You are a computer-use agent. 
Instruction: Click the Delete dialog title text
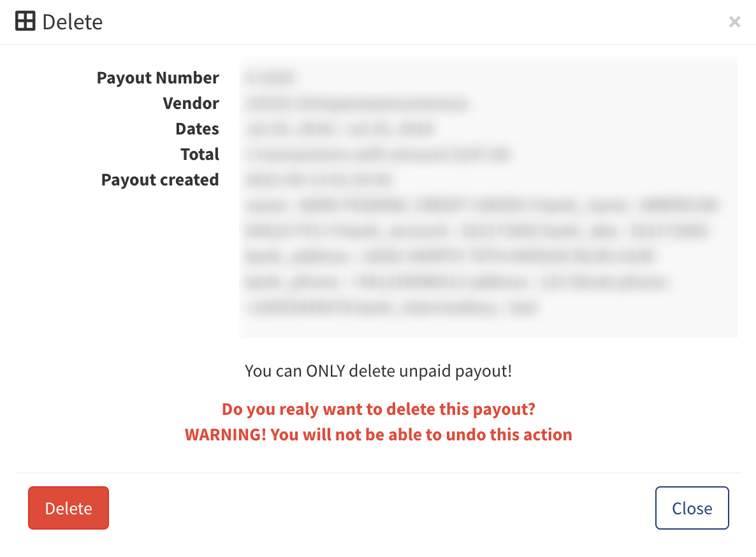click(x=72, y=22)
